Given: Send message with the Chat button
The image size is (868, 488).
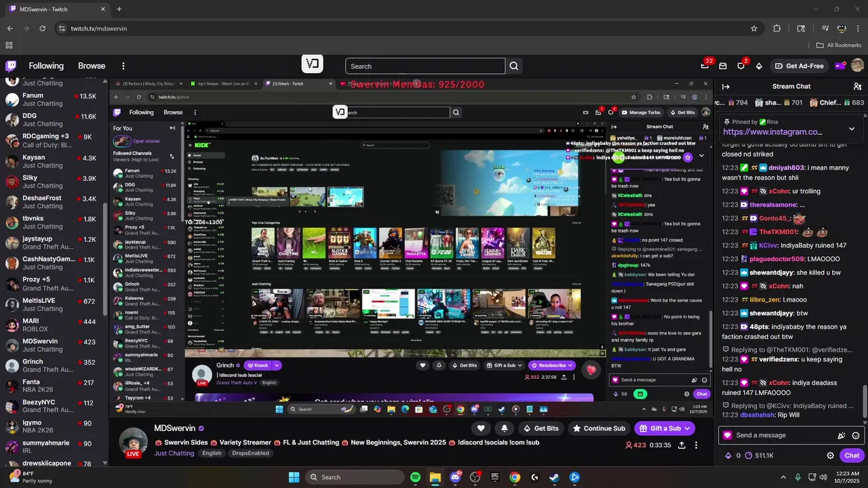Looking at the screenshot, I should tap(852, 455).
